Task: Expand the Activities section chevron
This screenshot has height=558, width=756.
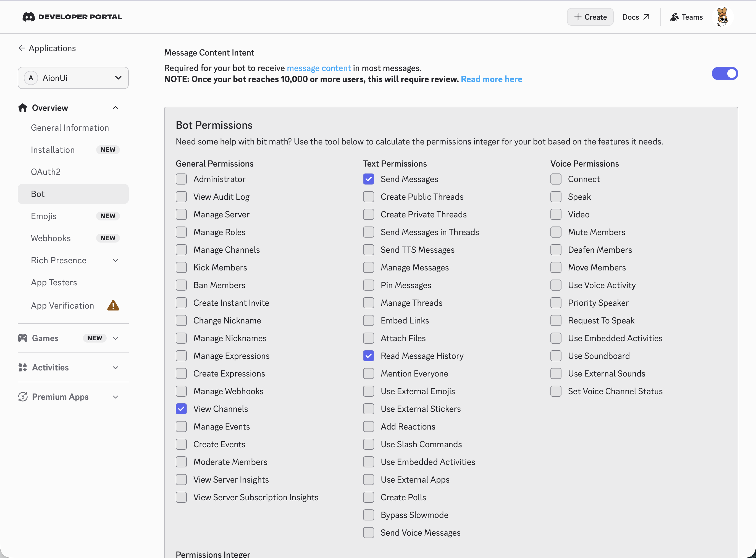Action: pos(116,367)
